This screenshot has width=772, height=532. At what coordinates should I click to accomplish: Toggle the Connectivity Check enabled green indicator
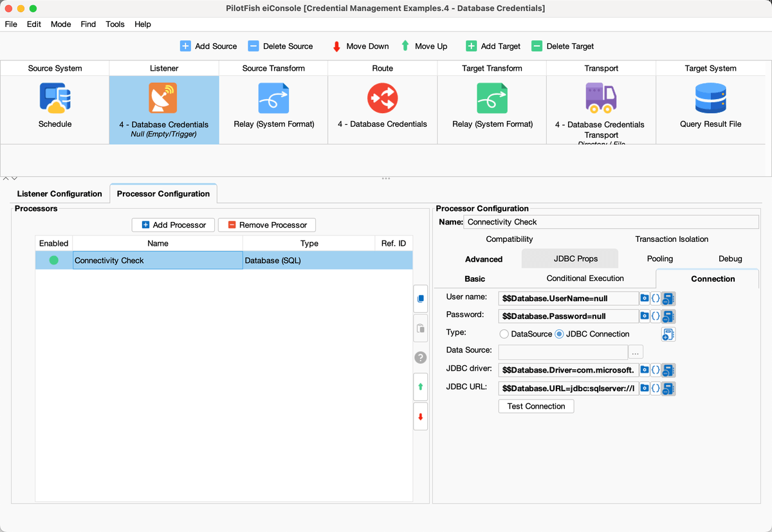pyautogui.click(x=53, y=261)
